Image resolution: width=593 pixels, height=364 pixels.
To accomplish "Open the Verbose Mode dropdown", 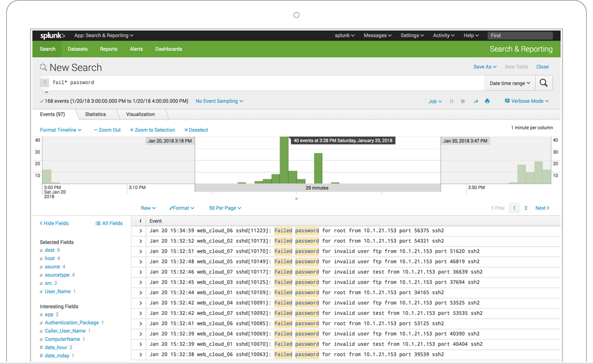I will click(527, 101).
